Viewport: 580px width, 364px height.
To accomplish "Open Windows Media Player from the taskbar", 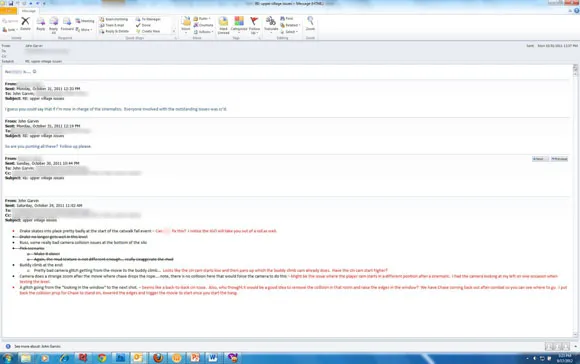I will point(44,358).
